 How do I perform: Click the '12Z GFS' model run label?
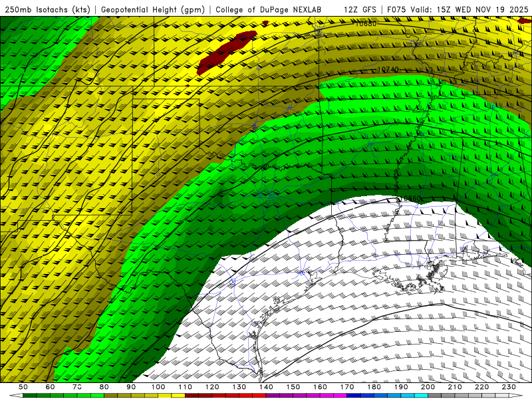[x=360, y=10]
